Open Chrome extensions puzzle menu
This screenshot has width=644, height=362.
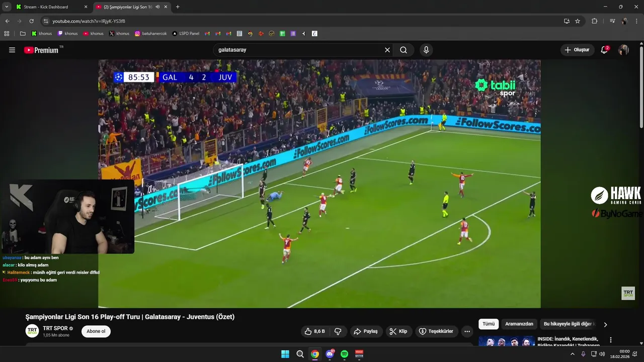pos(594,21)
